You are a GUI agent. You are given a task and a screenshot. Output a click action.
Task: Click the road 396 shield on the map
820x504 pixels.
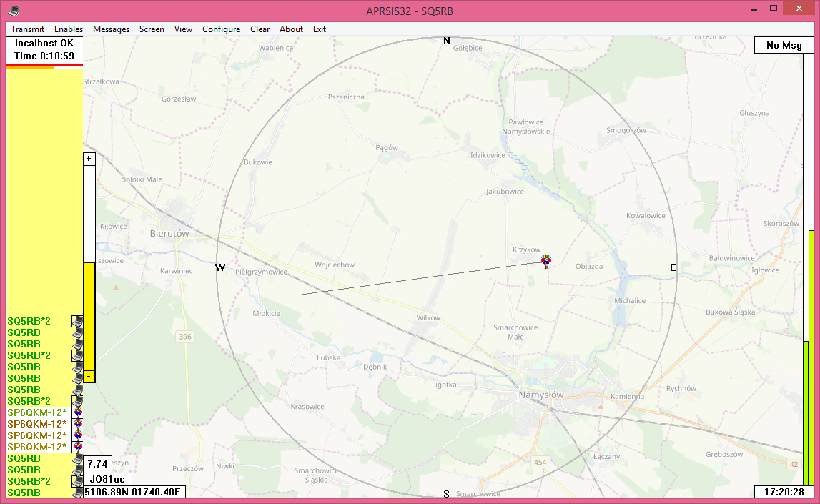185,337
